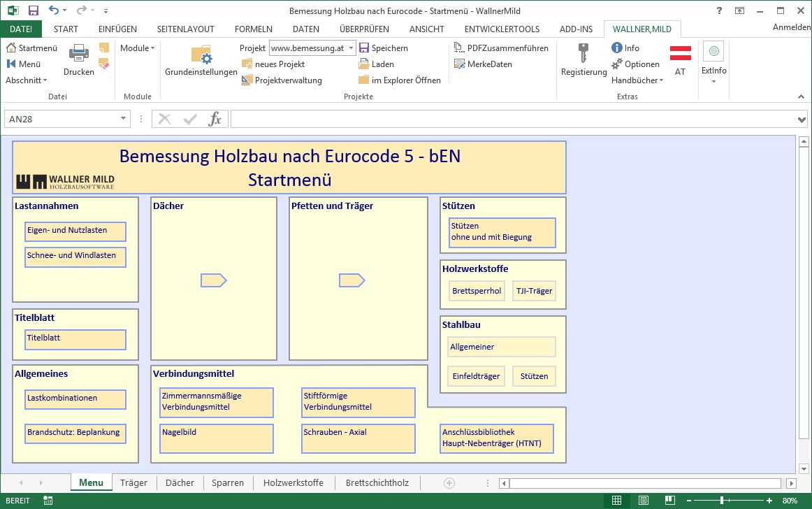812x509 pixels.
Task: Switch to the START ribbon tab
Action: [x=66, y=29]
